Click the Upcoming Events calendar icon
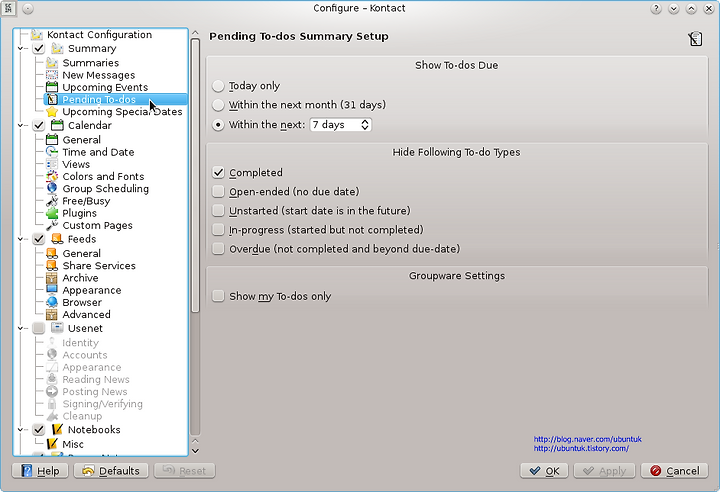This screenshot has width=720, height=492. (x=52, y=87)
